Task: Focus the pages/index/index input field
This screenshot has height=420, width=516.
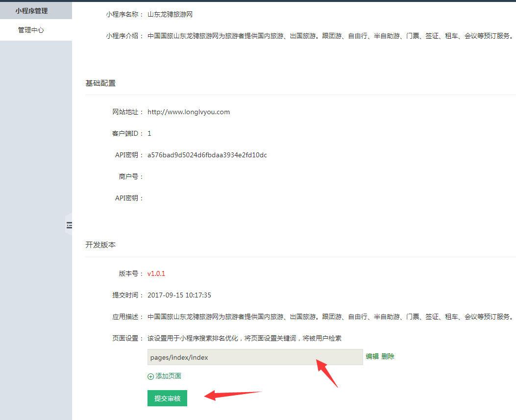Action: 255,357
